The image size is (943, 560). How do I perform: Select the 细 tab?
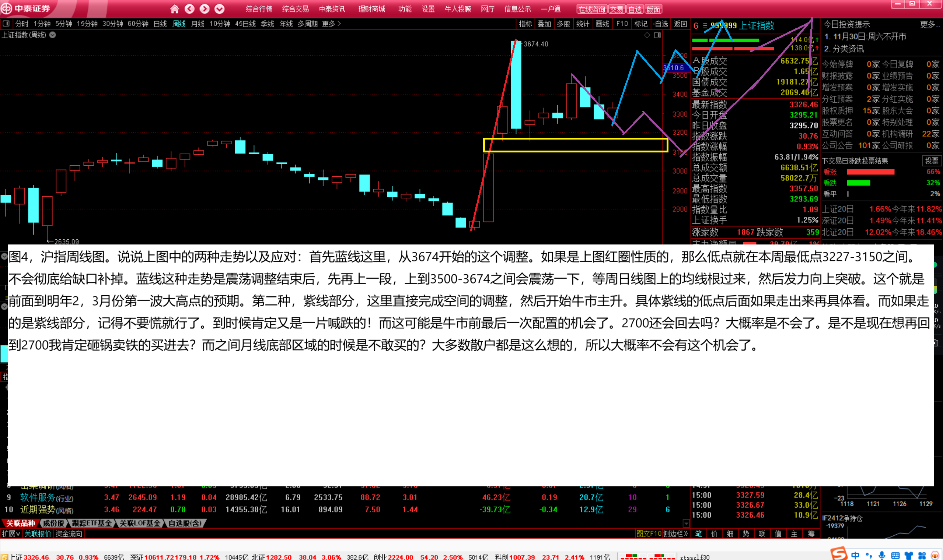[730, 533]
